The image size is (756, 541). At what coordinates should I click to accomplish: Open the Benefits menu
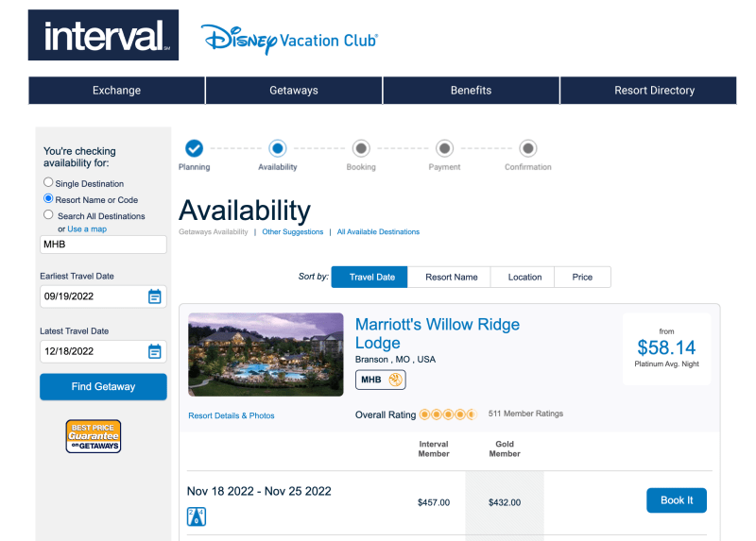[471, 90]
